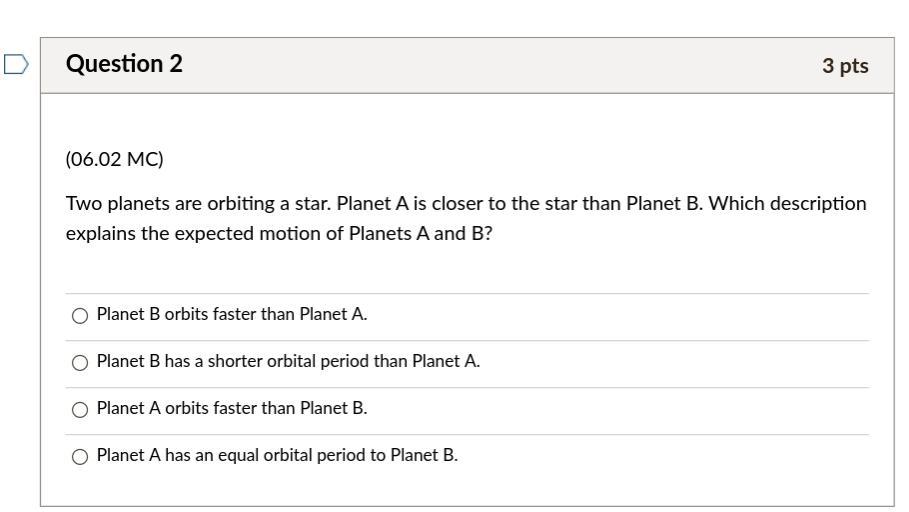Click the '3 pts' points label
Viewport: 909px width, 512px height.
click(845, 66)
